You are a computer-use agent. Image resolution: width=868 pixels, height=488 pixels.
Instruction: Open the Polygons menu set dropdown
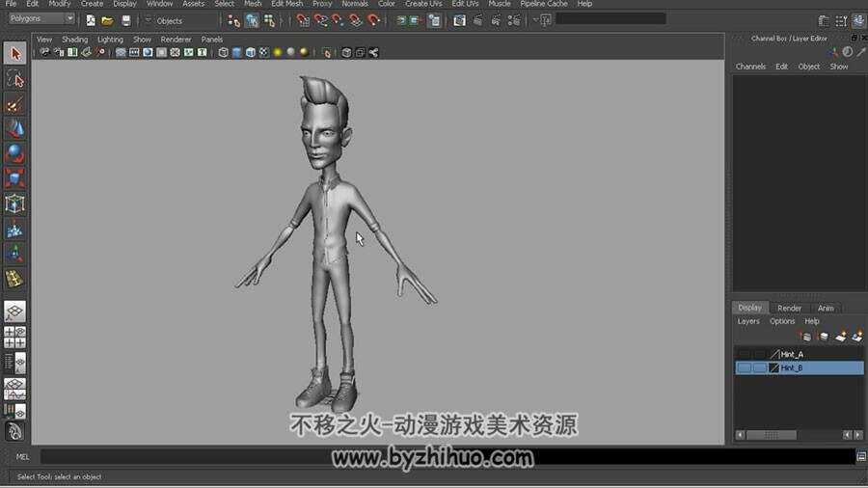coord(41,19)
